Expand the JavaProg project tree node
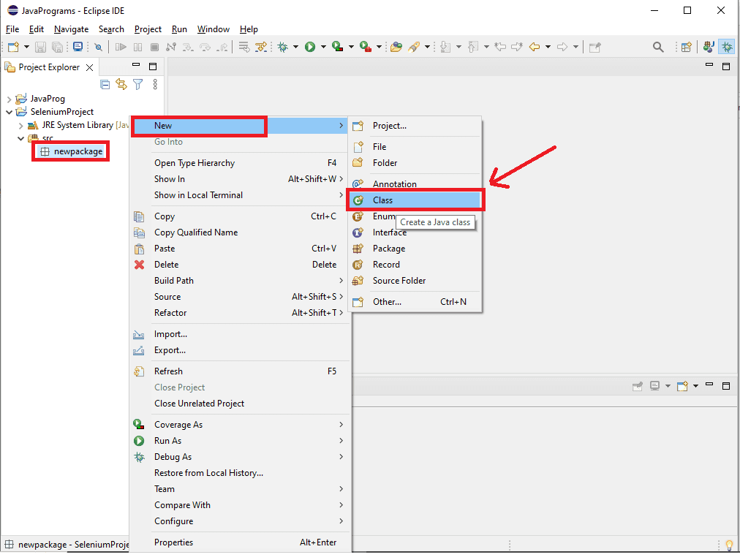Screen dimensions: 740x560 (x=10, y=99)
